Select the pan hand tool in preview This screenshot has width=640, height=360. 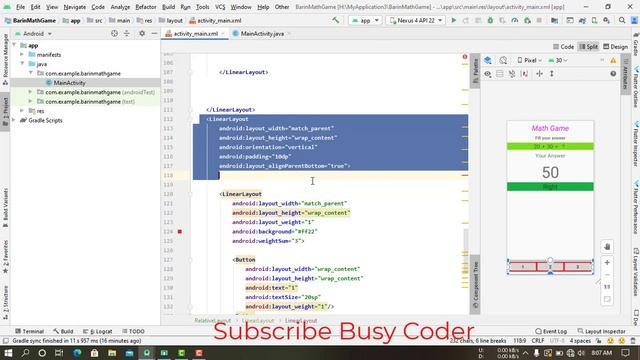(x=607, y=247)
